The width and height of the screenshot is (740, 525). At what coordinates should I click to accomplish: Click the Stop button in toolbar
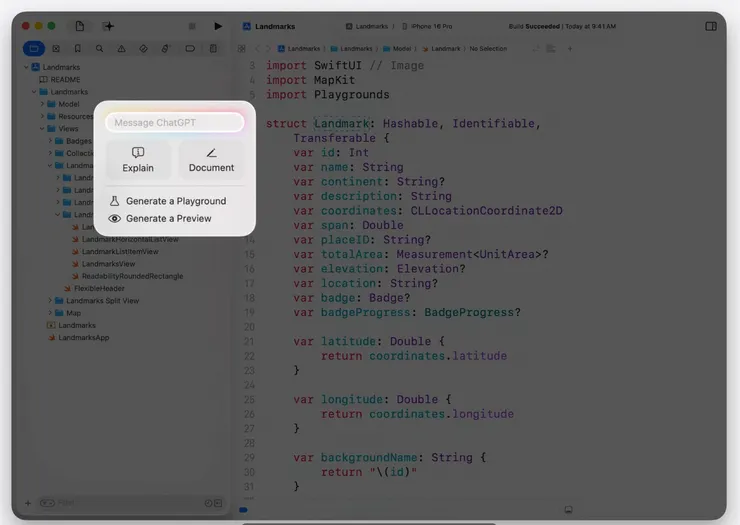click(193, 26)
